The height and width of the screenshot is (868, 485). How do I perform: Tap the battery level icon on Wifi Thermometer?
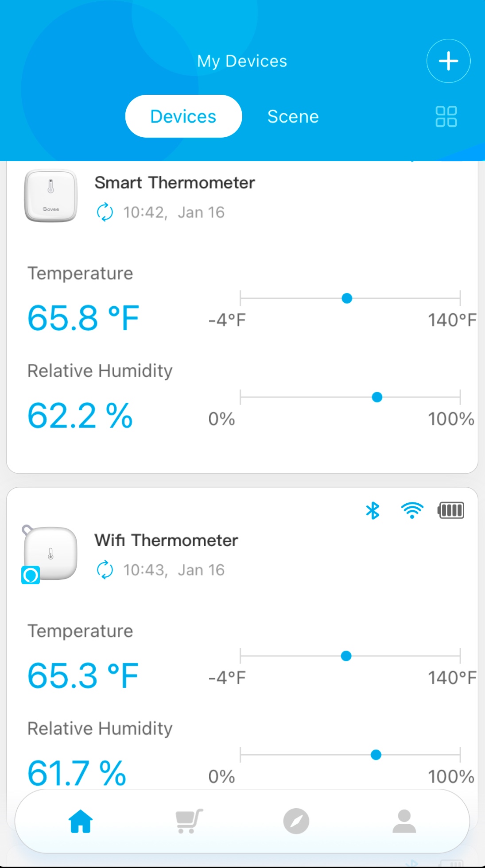click(451, 510)
